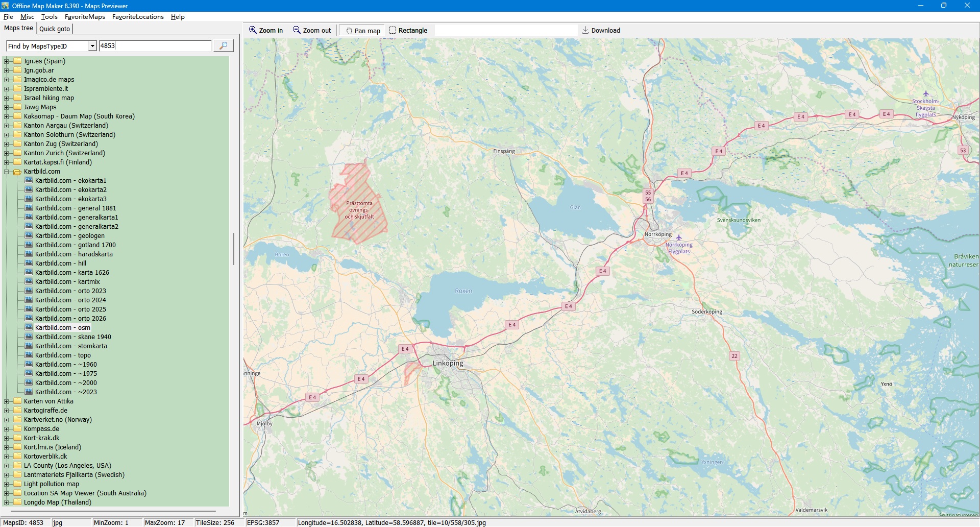Collapse the Kartbild.com tree node
This screenshot has height=527, width=980.
click(7, 172)
